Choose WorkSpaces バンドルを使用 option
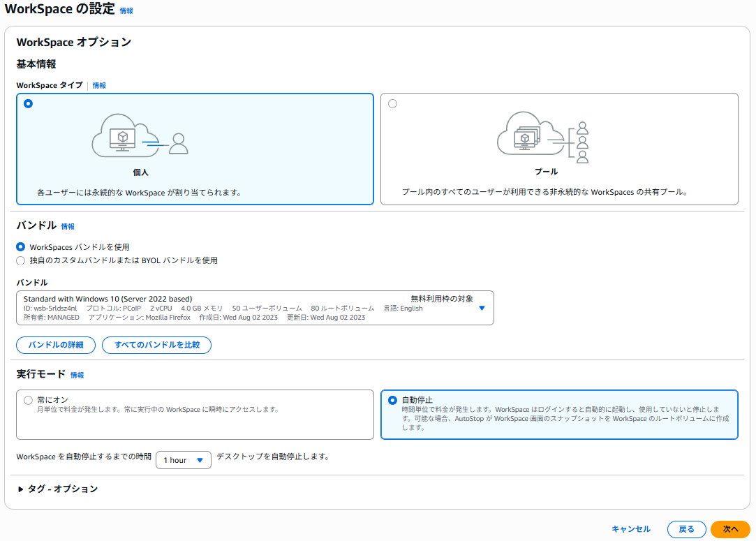 [21, 247]
